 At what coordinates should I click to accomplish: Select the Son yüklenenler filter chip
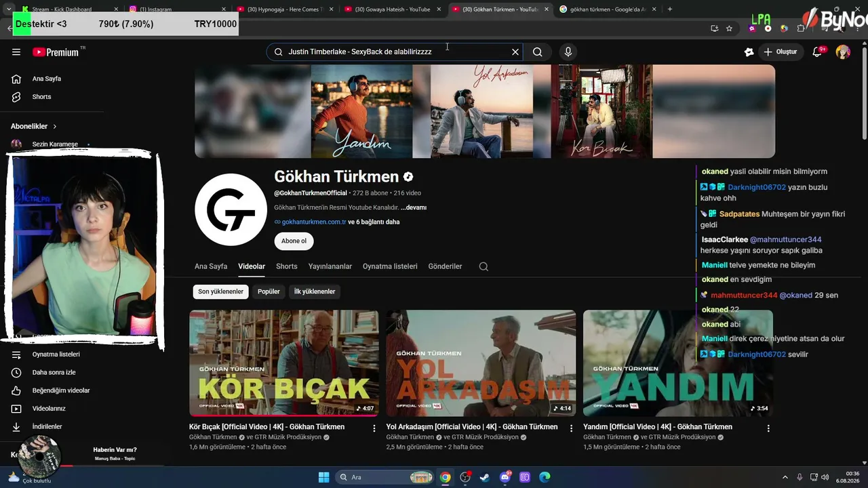[x=220, y=291]
